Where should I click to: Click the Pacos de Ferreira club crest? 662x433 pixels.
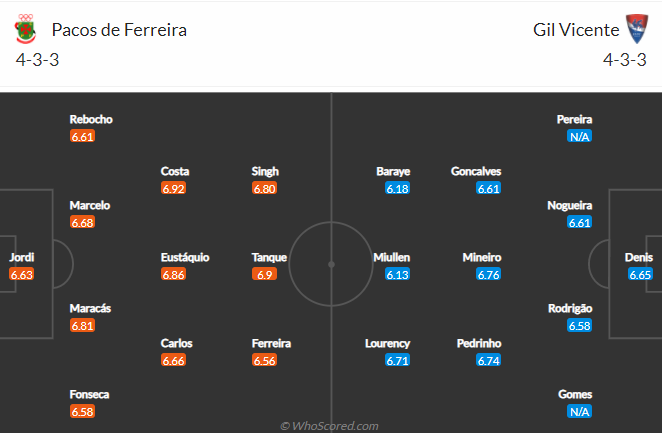[25, 29]
